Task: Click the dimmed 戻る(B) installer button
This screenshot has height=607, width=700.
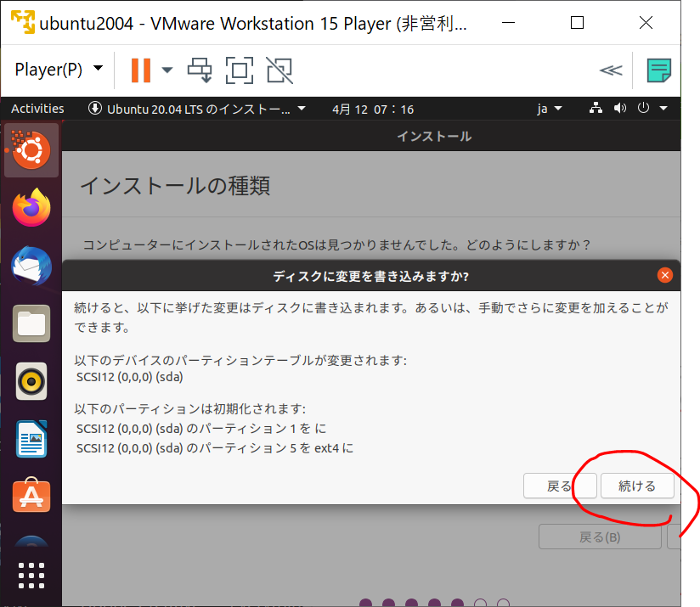Action: 600,537
